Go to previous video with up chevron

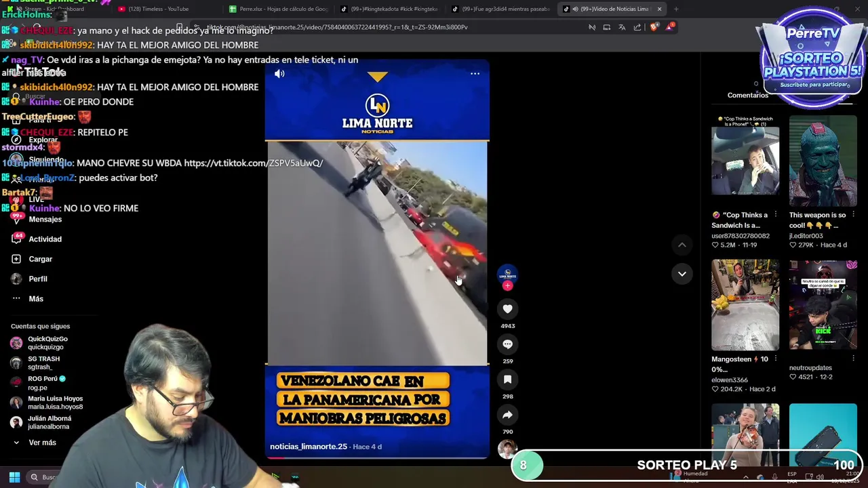click(x=682, y=245)
